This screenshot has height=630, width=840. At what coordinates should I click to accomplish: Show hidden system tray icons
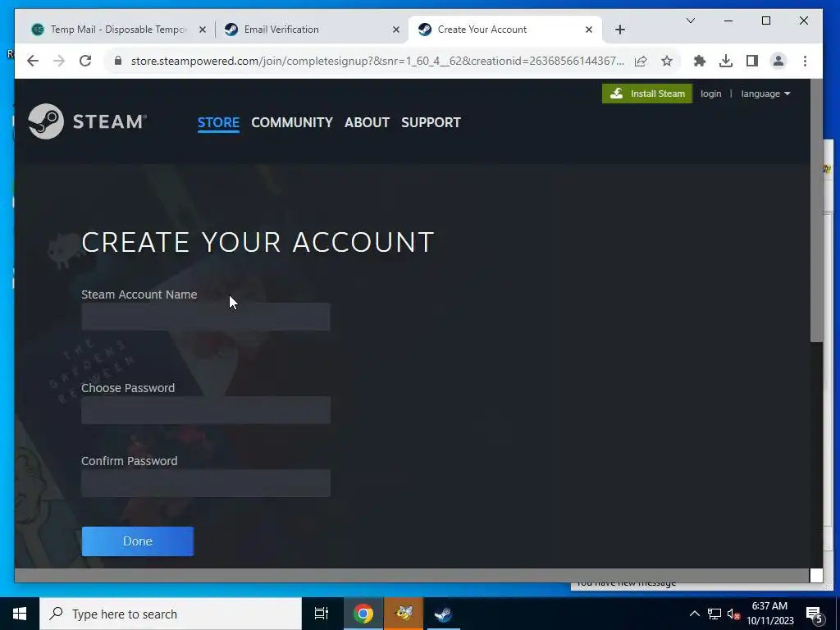click(x=694, y=614)
